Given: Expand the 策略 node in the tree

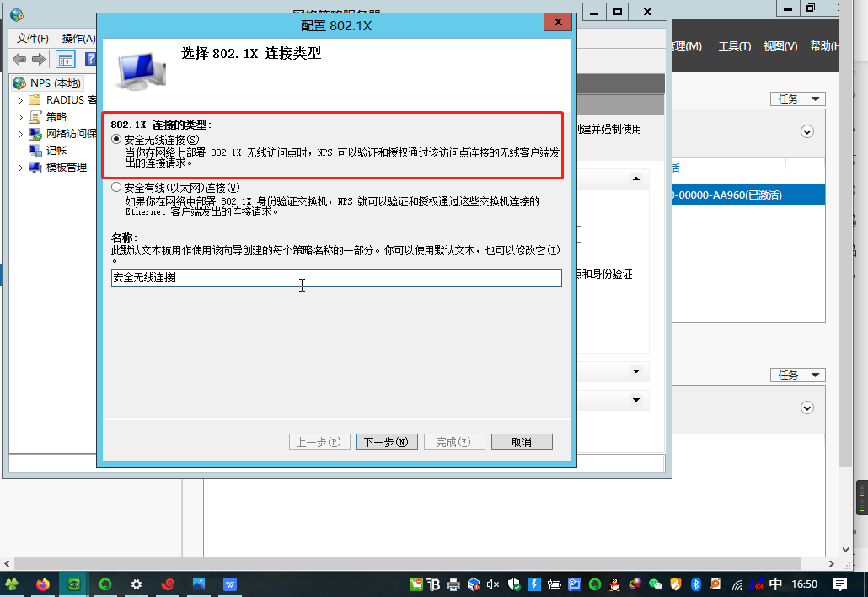Looking at the screenshot, I should pos(20,117).
